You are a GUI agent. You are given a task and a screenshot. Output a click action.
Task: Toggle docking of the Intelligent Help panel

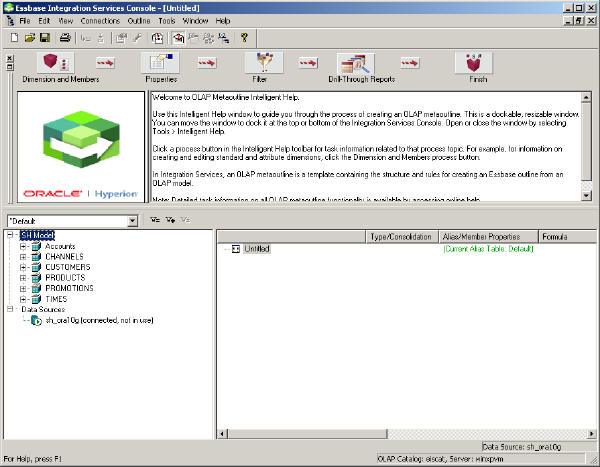[10, 67]
